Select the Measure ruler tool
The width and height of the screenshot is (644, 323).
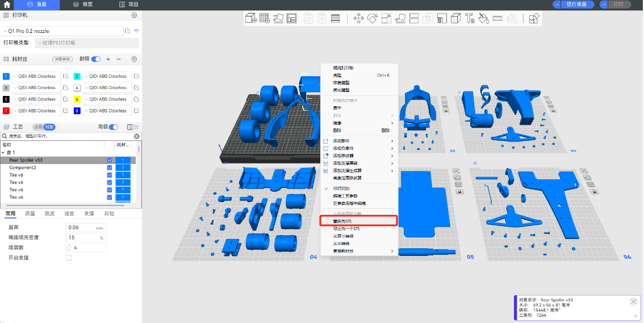pyautogui.click(x=497, y=19)
